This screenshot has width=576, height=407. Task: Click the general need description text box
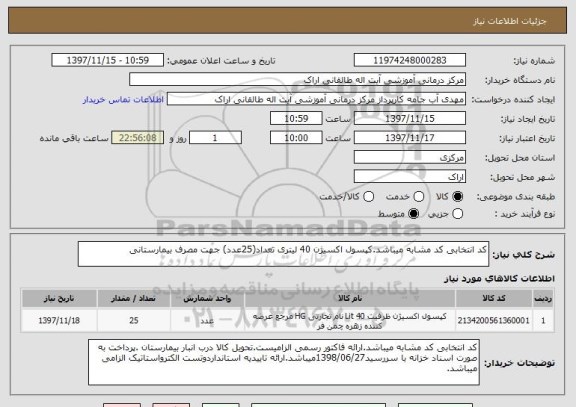[x=283, y=254]
